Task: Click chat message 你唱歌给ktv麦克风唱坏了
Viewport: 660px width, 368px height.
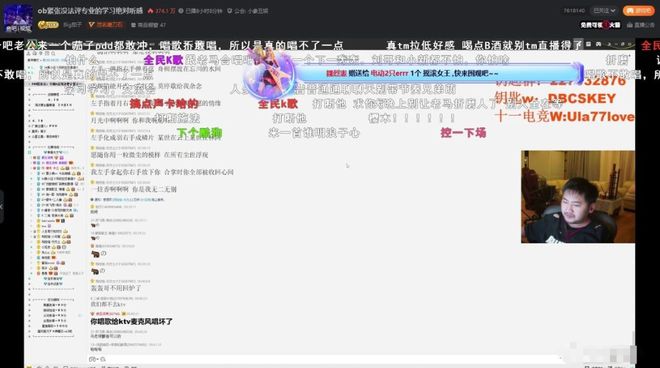Action: click(x=132, y=321)
